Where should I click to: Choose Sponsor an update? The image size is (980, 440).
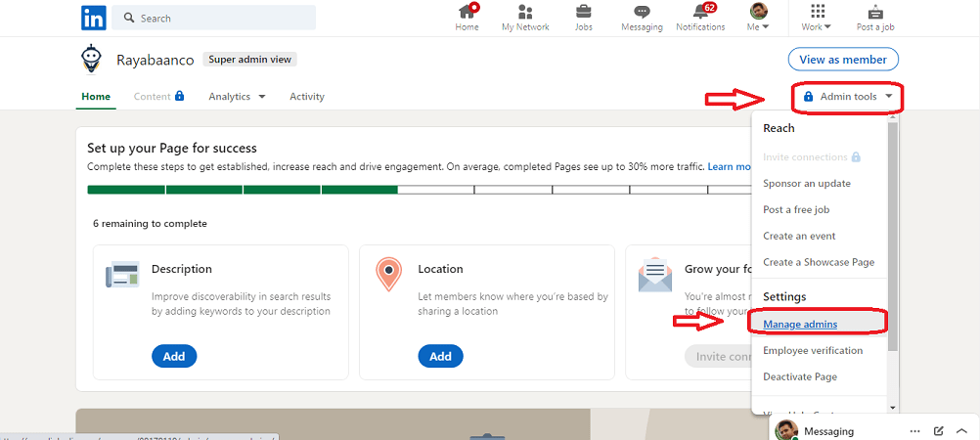806,183
